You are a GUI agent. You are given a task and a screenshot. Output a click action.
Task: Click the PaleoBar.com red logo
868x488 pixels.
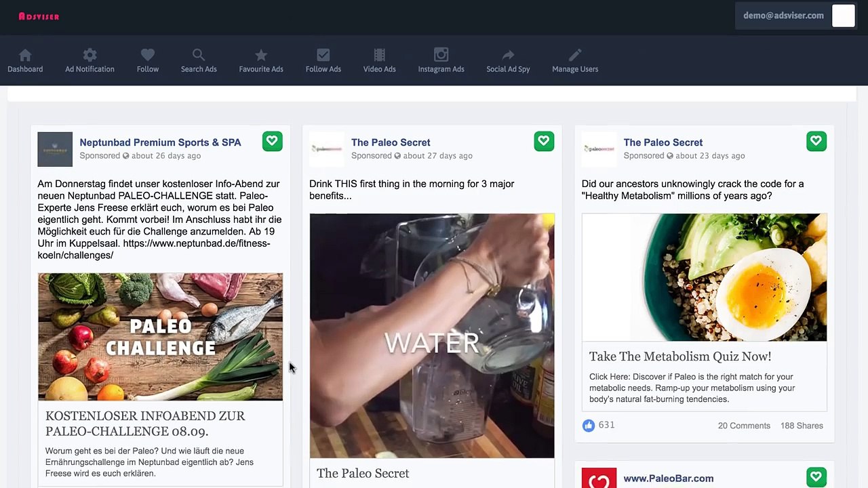(599, 478)
